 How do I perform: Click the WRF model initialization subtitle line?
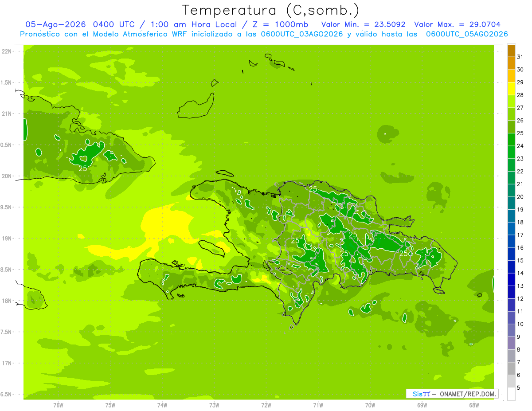click(264, 34)
